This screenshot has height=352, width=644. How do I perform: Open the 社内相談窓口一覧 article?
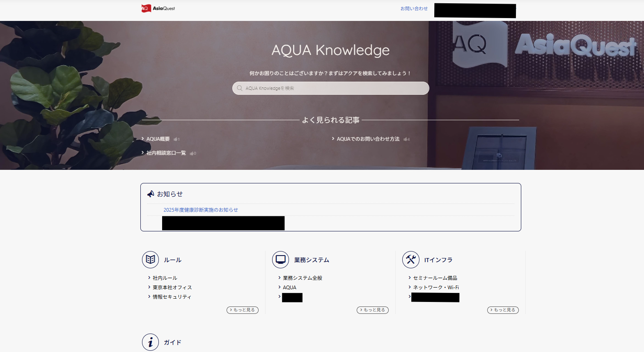pos(166,153)
